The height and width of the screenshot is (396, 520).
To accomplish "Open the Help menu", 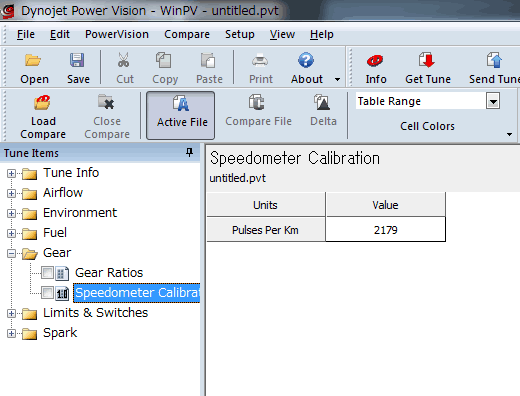I will click(x=321, y=34).
